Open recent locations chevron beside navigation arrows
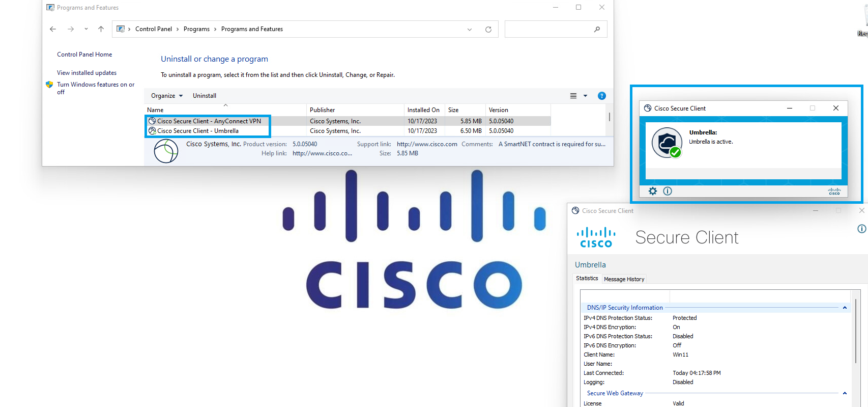The image size is (868, 407). click(x=86, y=29)
